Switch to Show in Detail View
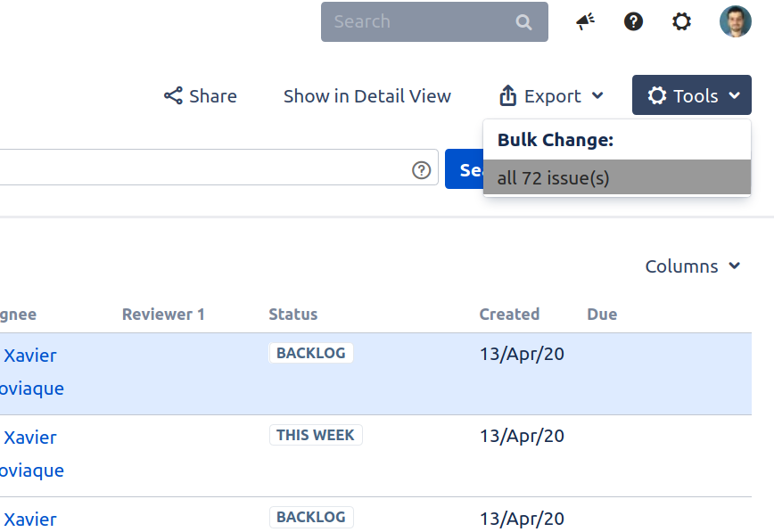 (x=367, y=95)
